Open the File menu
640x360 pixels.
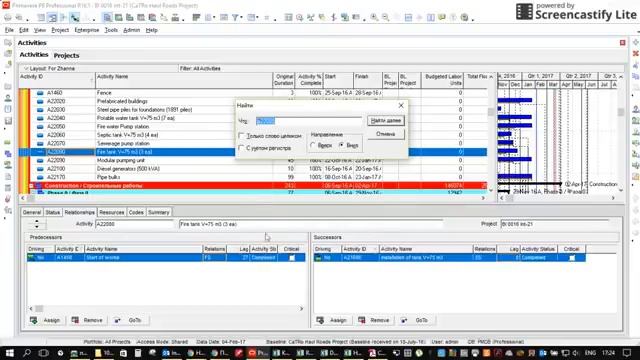(9, 30)
